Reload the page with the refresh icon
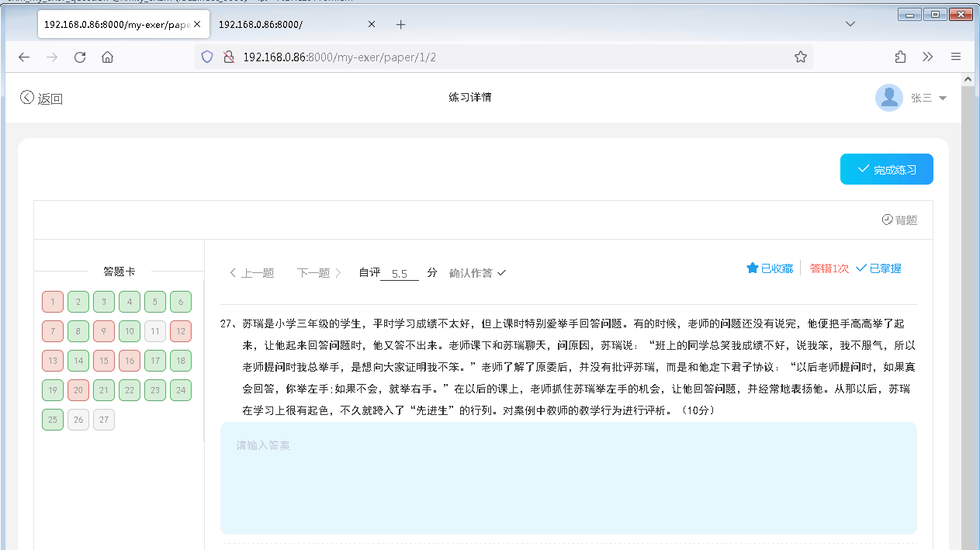 tap(79, 56)
